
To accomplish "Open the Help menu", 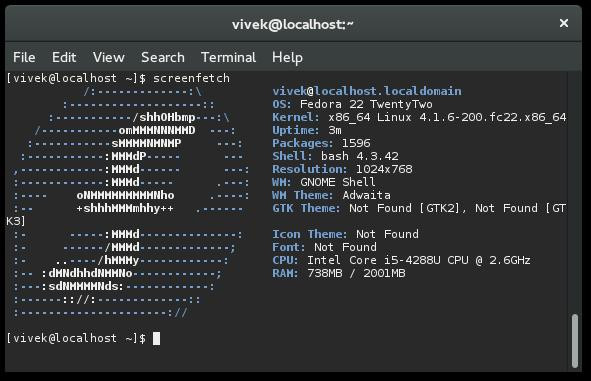I will [287, 58].
